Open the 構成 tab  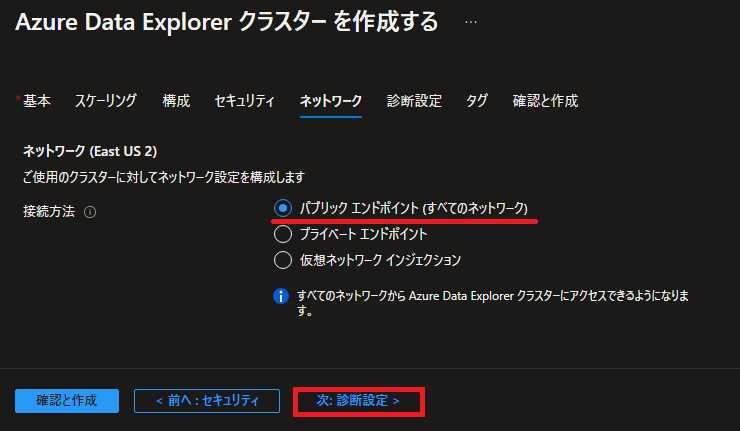coord(176,101)
